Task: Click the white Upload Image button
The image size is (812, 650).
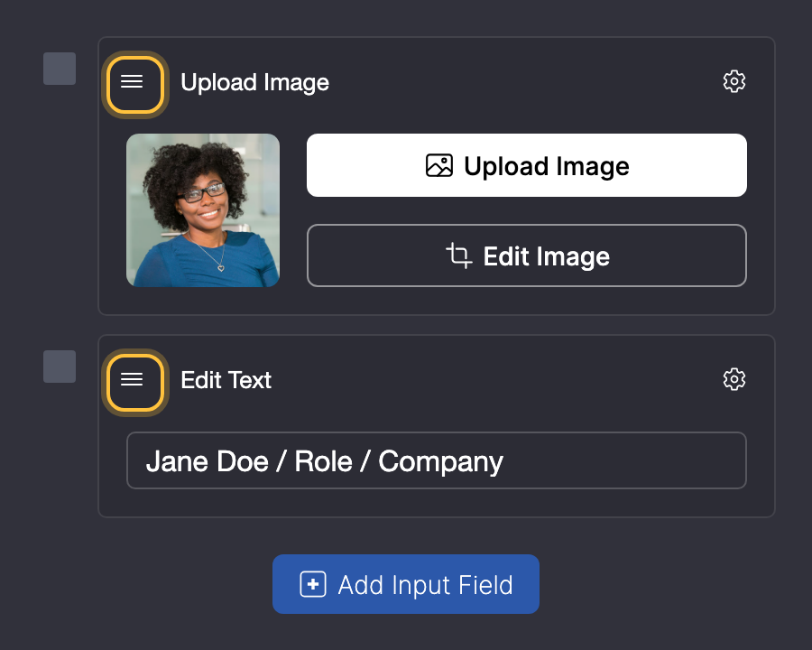Action: pyautogui.click(x=527, y=165)
